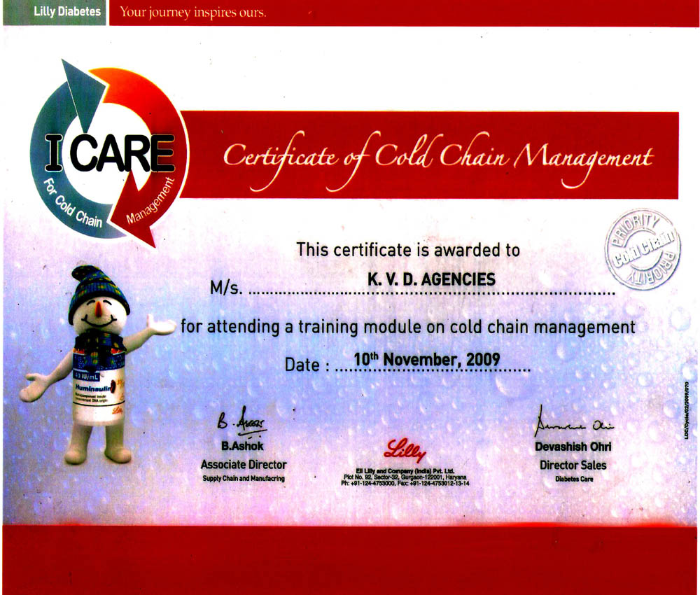The width and height of the screenshot is (700, 595).
Task: Select the recipient name "K. V. D. AGENCIES"
Action: click(x=431, y=279)
